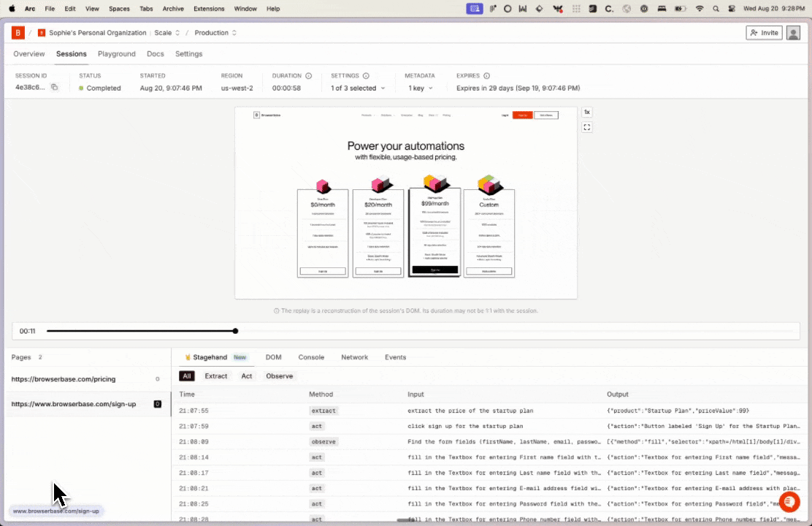Click the 1x playback speed icon

coord(587,112)
